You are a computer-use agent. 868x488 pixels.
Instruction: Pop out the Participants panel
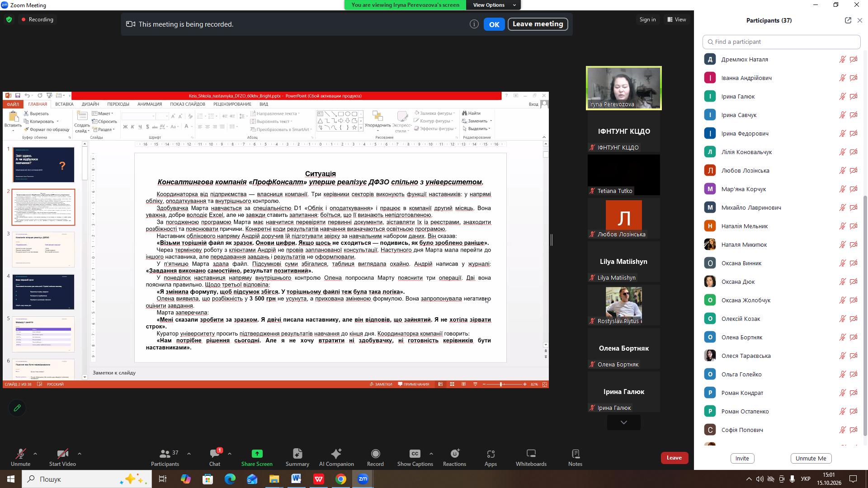[x=848, y=20]
